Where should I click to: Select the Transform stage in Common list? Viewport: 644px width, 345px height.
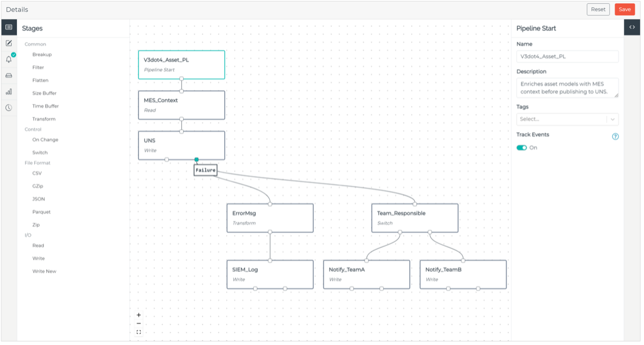click(x=44, y=119)
